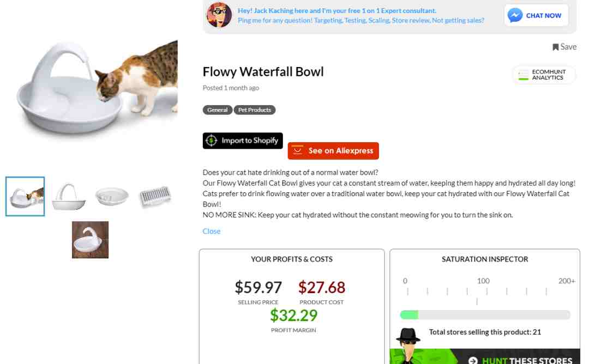Open Ecomhunt Analytics badge
Image resolution: width=589 pixels, height=364 pixels.
543,75
